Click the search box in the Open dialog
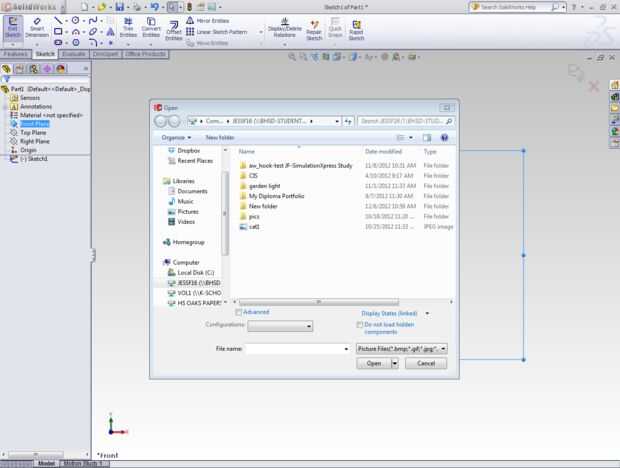 coord(406,121)
